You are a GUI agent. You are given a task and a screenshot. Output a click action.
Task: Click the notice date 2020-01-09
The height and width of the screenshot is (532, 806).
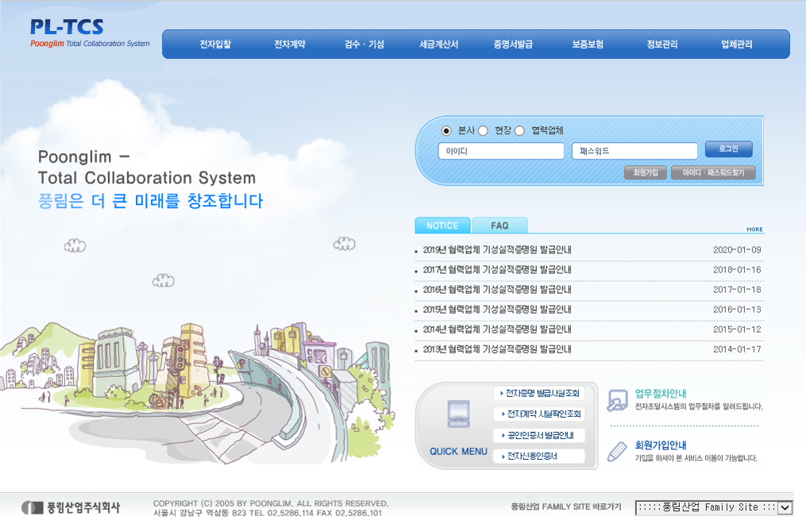[x=737, y=250]
